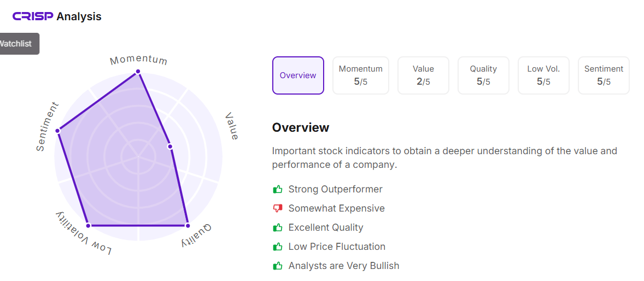
Task: Click the Strong Outperformer text
Action: (335, 189)
